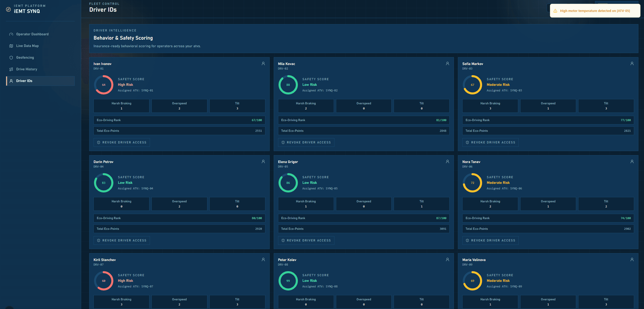Click the warning icon in temperature alert
Image resolution: width=644 pixels, height=309 pixels.
tap(555, 11)
